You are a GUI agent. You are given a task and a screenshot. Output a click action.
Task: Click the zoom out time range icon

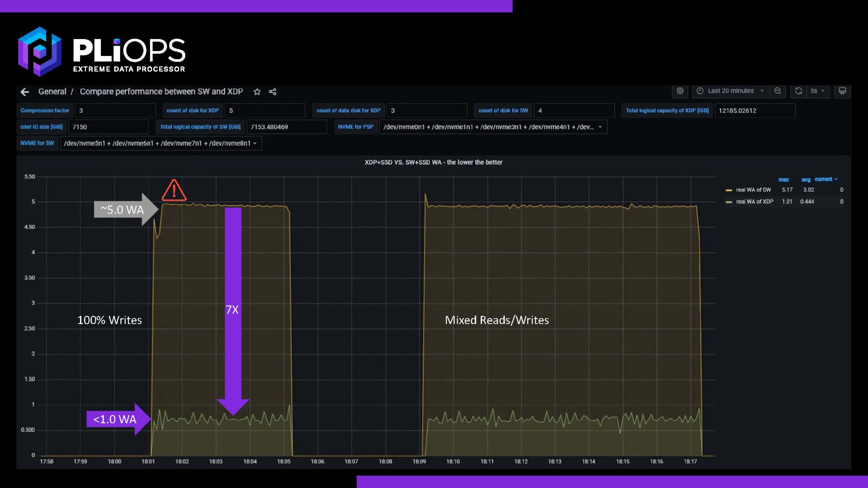click(x=777, y=91)
